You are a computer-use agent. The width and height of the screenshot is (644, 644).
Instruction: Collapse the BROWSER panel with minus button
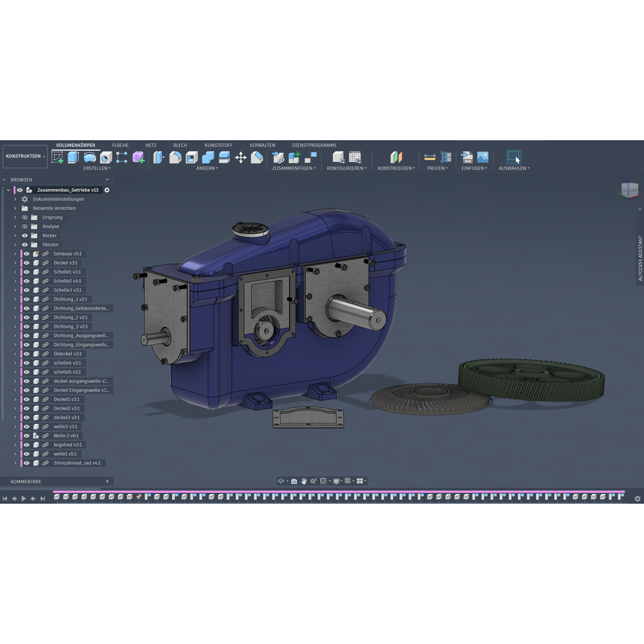point(107,180)
